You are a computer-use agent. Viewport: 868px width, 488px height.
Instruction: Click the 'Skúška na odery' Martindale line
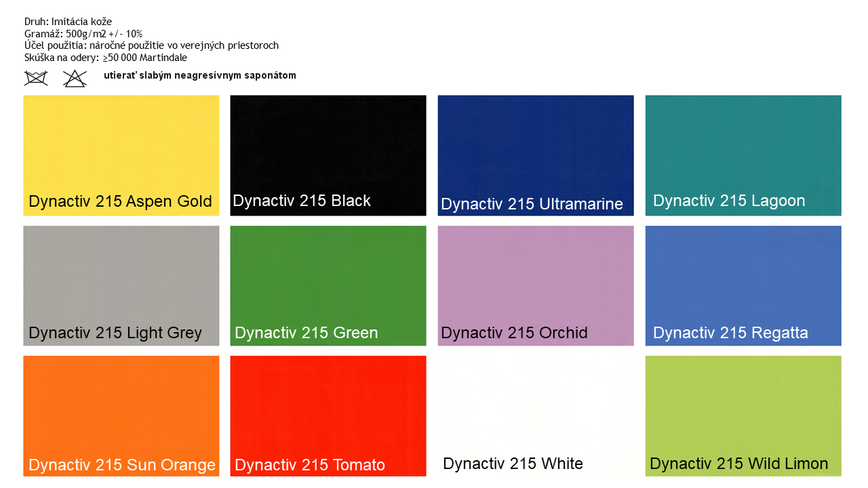click(106, 58)
